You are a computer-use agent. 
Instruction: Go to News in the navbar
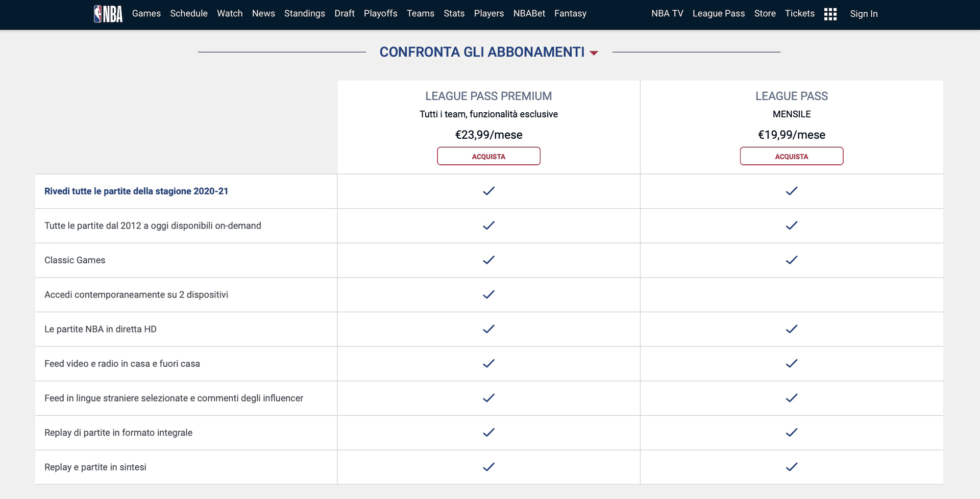click(263, 13)
